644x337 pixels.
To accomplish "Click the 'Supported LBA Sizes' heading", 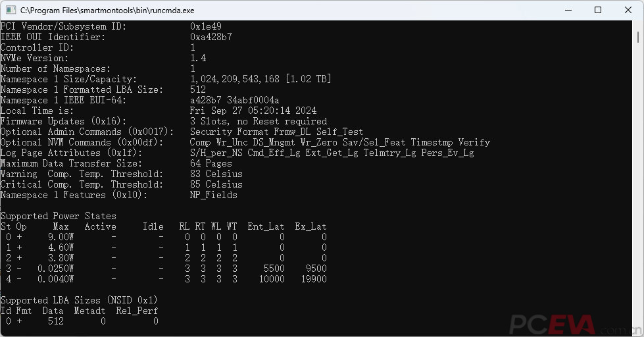I will [x=79, y=300].
